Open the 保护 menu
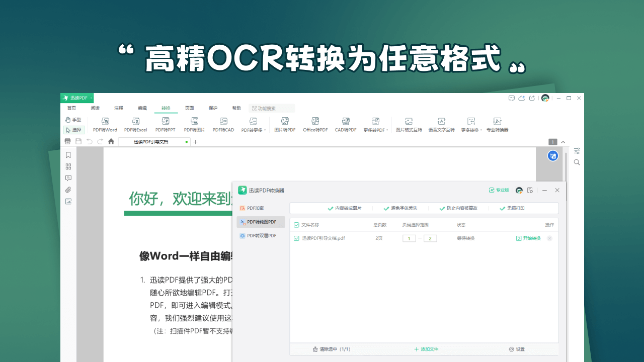 tap(212, 108)
